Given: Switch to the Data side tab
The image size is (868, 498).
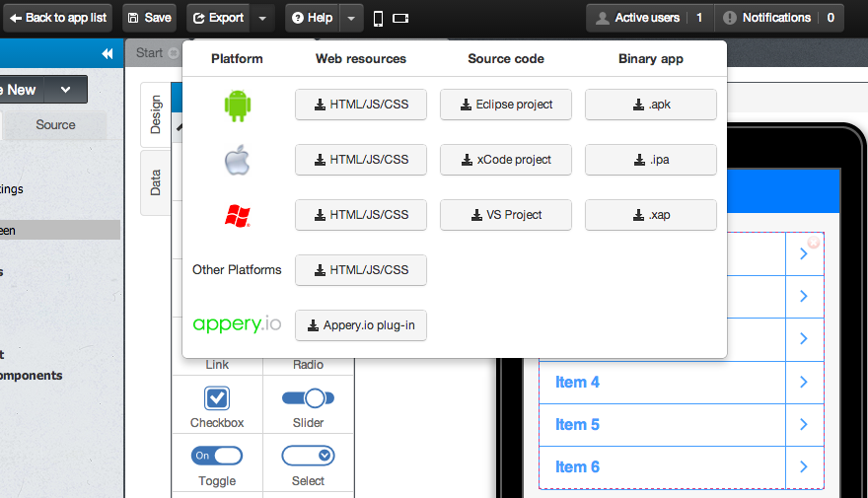Looking at the screenshot, I should 156,182.
